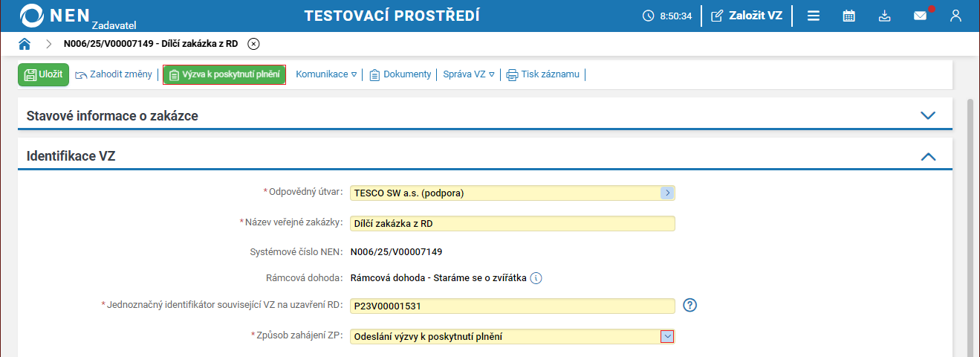Open the home icon in breadcrumb

(x=25, y=44)
